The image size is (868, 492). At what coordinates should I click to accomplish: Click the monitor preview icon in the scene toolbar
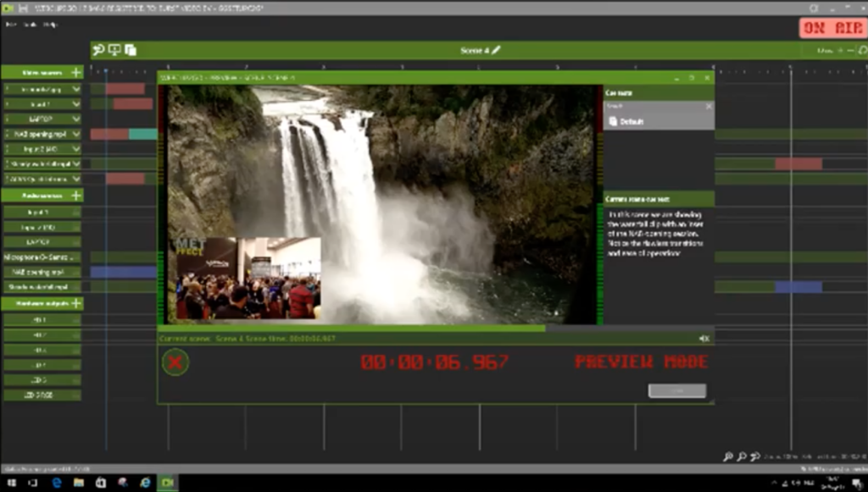tap(114, 50)
